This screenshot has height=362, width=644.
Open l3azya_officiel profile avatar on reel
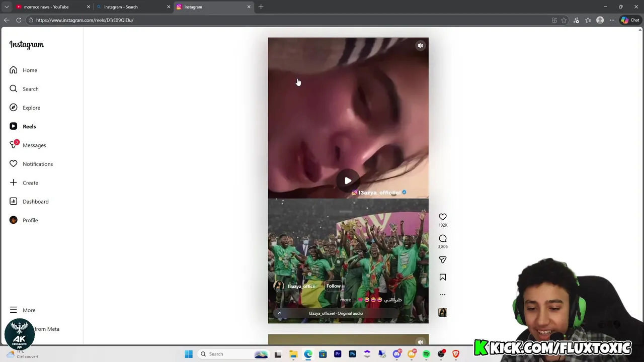point(278,286)
